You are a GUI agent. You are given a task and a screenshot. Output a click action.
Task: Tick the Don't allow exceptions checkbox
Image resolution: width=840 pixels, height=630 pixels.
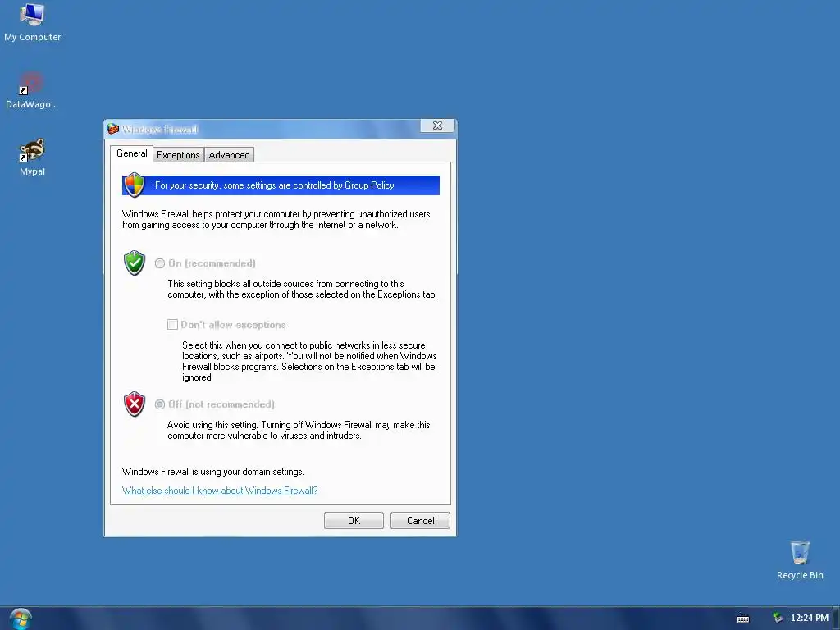(x=172, y=325)
